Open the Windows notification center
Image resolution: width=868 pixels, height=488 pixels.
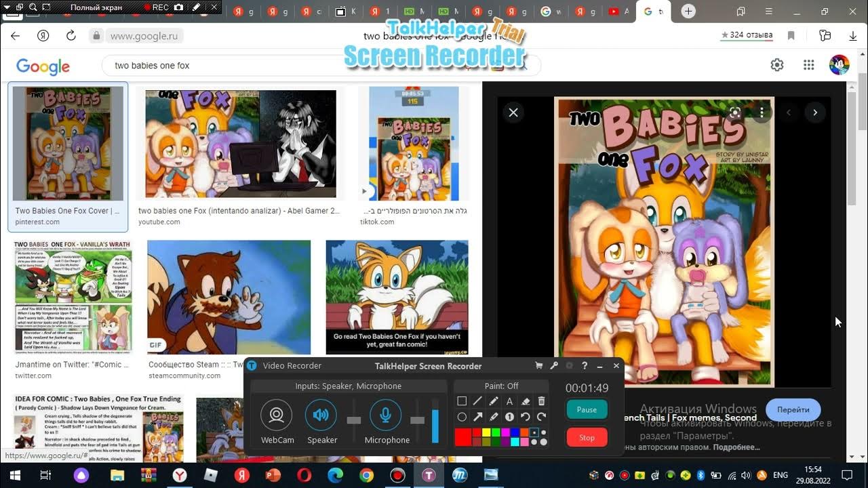point(847,475)
